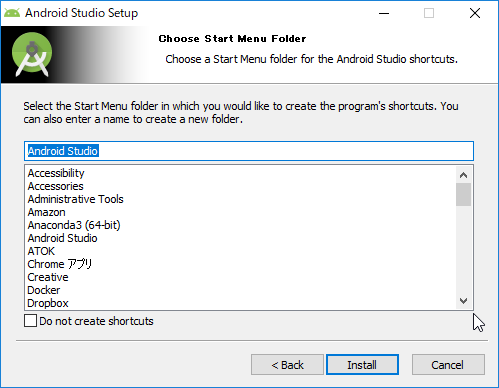Minimize the Android Studio Setup window
The height and width of the screenshot is (388, 499).
[384, 13]
